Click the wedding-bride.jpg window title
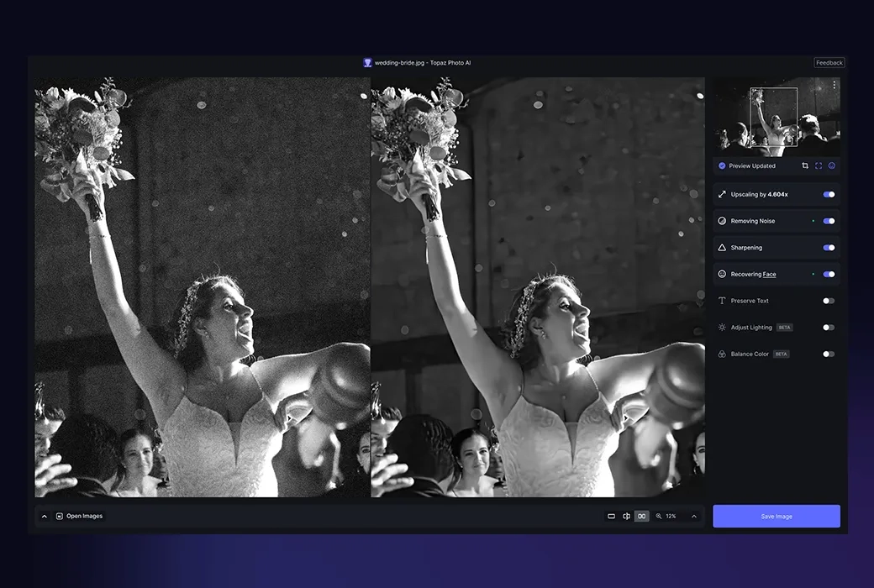This screenshot has width=874, height=588. pos(423,62)
